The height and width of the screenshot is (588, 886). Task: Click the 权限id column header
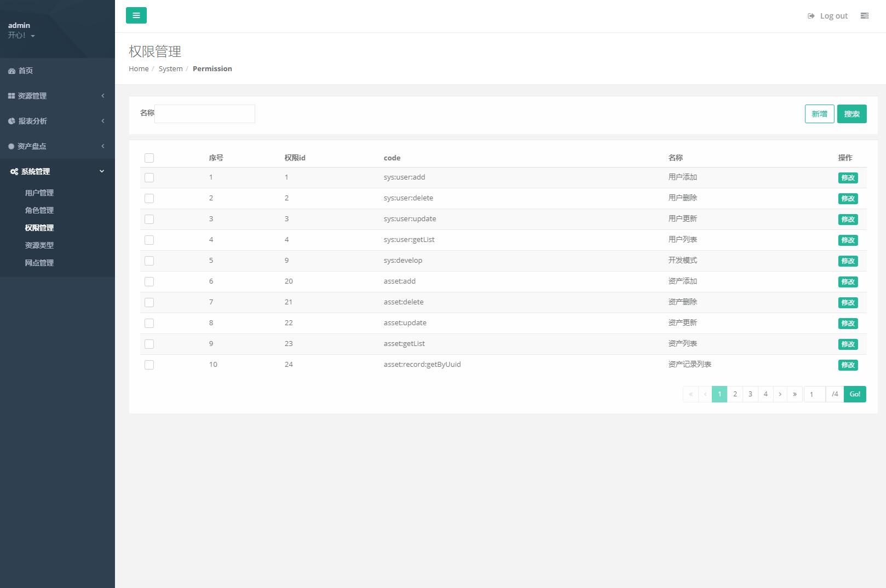click(x=295, y=158)
